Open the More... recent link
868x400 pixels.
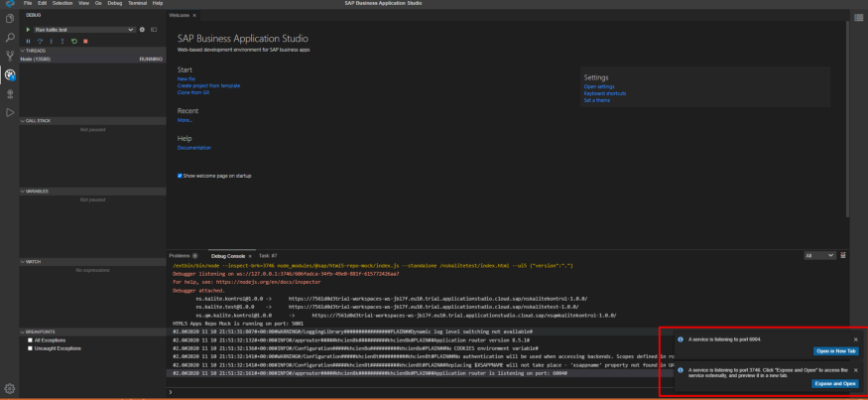(185, 120)
